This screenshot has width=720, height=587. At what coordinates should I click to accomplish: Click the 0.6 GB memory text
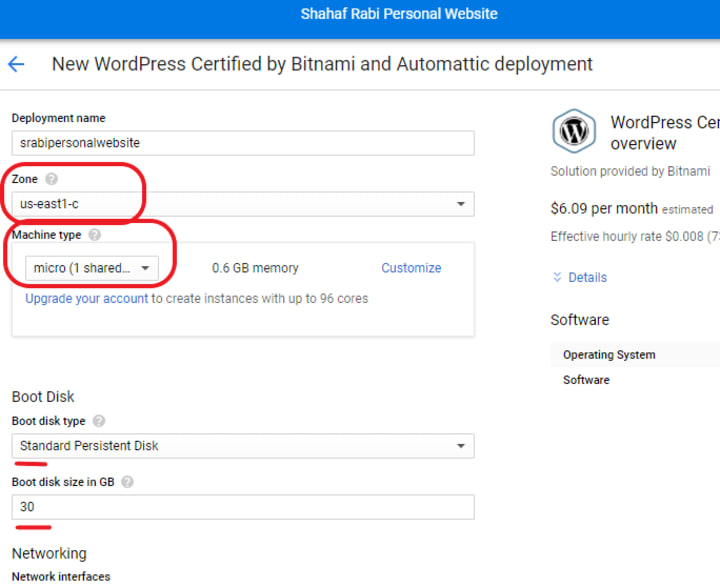tap(255, 268)
